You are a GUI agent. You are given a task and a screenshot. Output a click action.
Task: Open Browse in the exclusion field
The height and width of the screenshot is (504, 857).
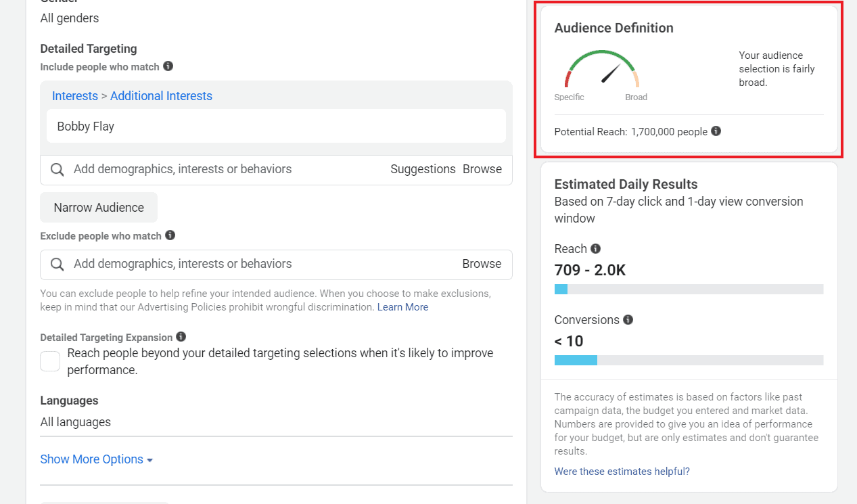[482, 264]
